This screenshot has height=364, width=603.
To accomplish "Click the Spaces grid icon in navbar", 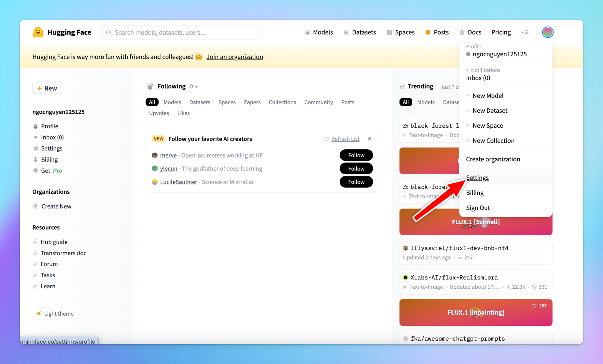I will (389, 32).
